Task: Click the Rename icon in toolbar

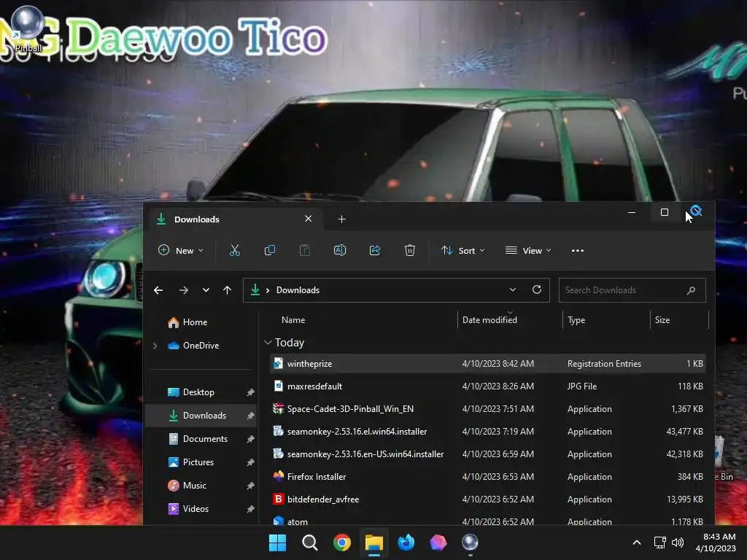Action: [x=340, y=251]
